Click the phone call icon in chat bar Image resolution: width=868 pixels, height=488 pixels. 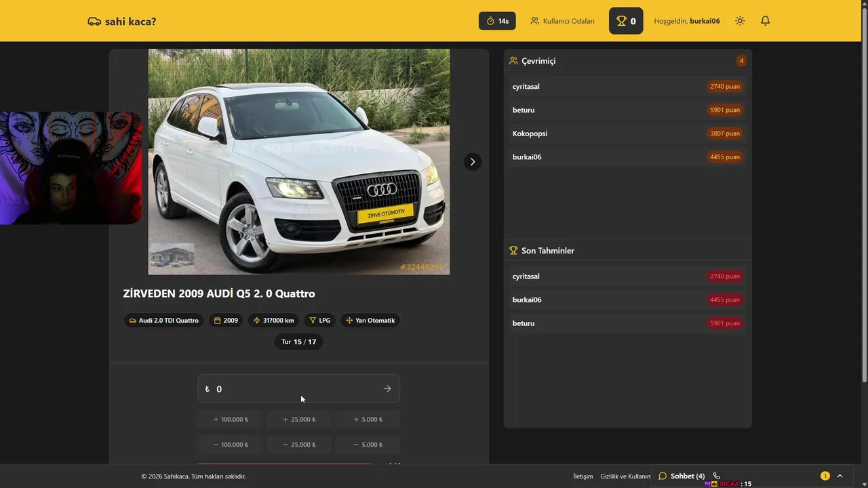tap(717, 476)
